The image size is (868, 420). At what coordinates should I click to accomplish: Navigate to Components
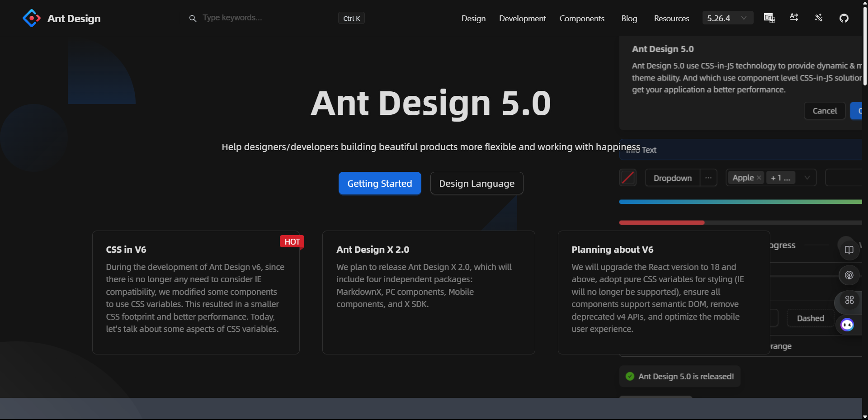pos(582,19)
